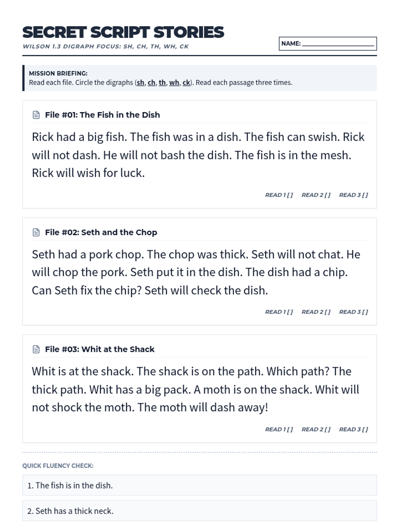399x532 pixels.
Task: Mark READ 3 for Seth and the Chop
Action: pyautogui.click(x=353, y=312)
